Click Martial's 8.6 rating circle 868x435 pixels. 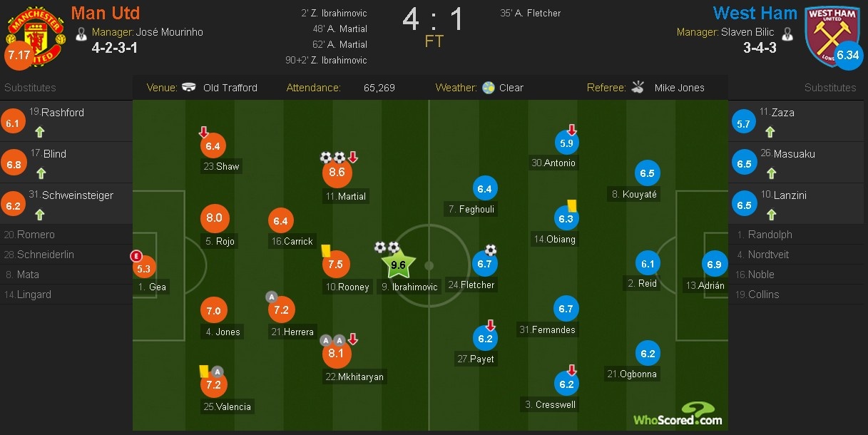[337, 172]
